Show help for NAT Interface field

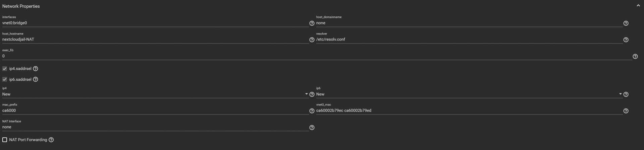point(312,128)
